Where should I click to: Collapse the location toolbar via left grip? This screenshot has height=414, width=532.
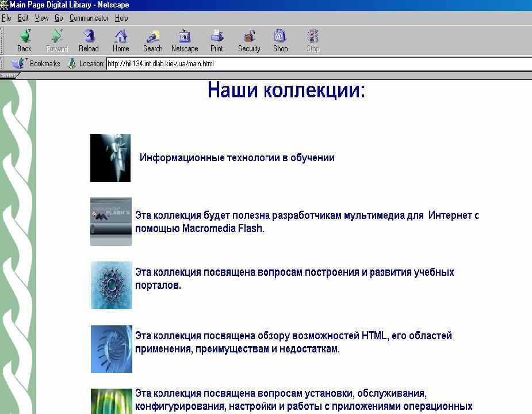click(1, 63)
